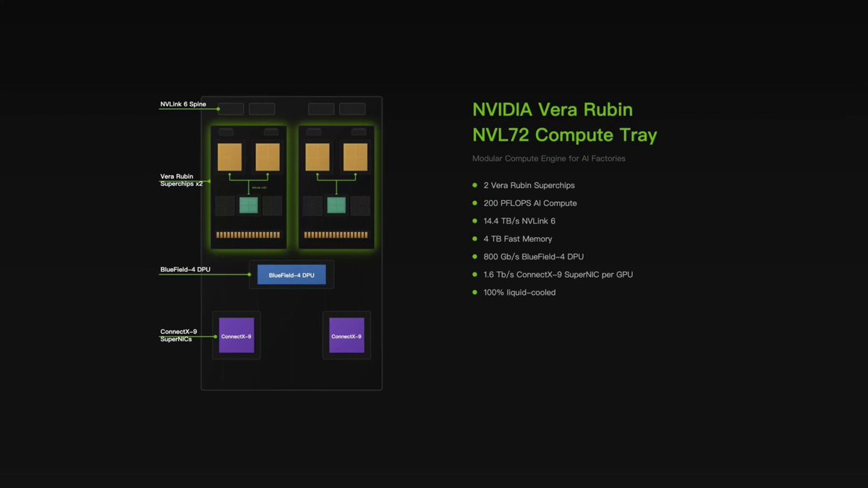Screen dimensions: 868x488
Task: Click the ConnectX-9 SuperNICs label
Action: 179,335
